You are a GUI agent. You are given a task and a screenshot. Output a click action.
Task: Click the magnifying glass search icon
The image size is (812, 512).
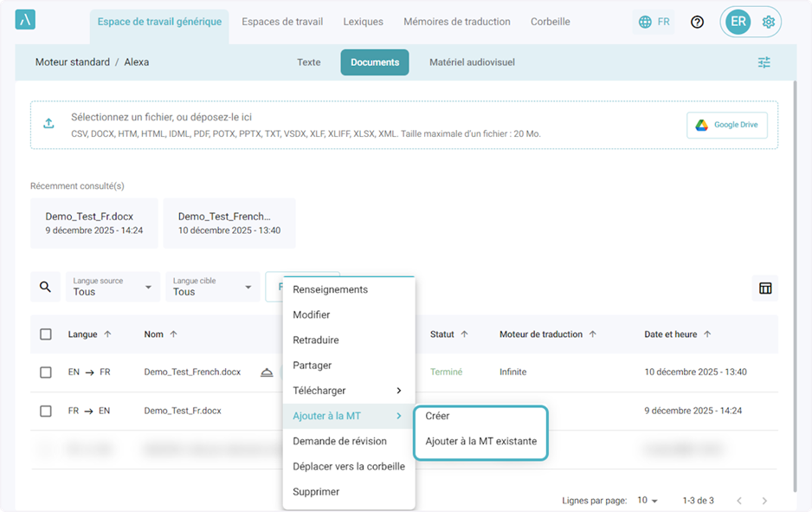[45, 287]
